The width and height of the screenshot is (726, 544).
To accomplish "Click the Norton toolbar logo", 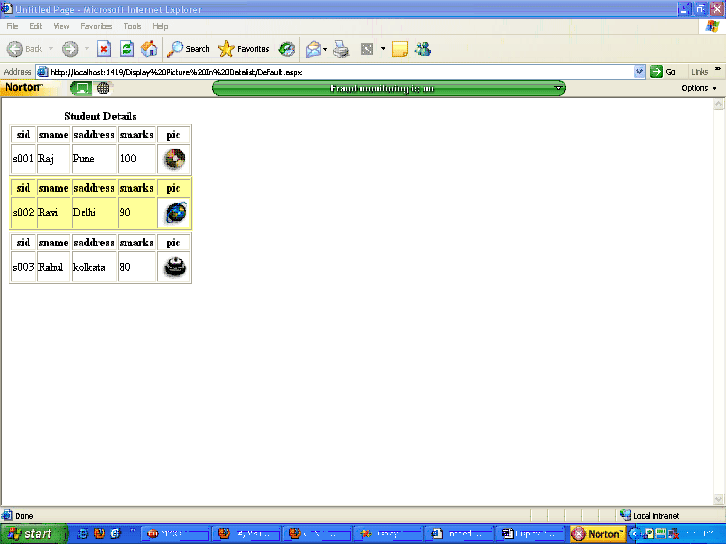I will [x=24, y=87].
